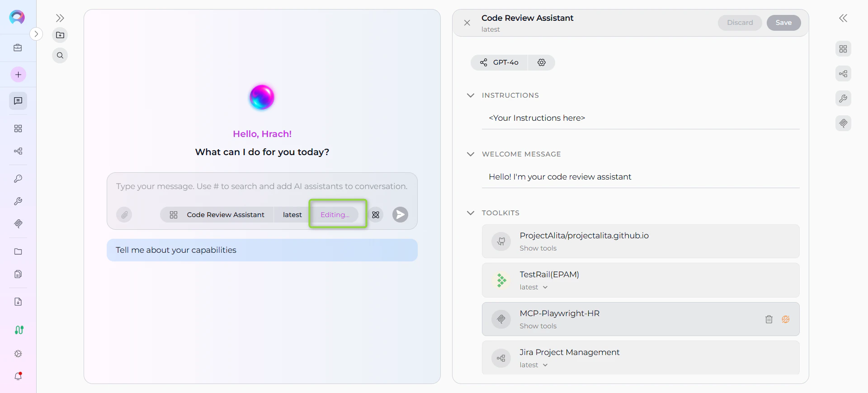This screenshot has width=868, height=393.
Task: Show tools for ProjectAlita/projectalita.github.io toolkit
Action: pyautogui.click(x=538, y=248)
